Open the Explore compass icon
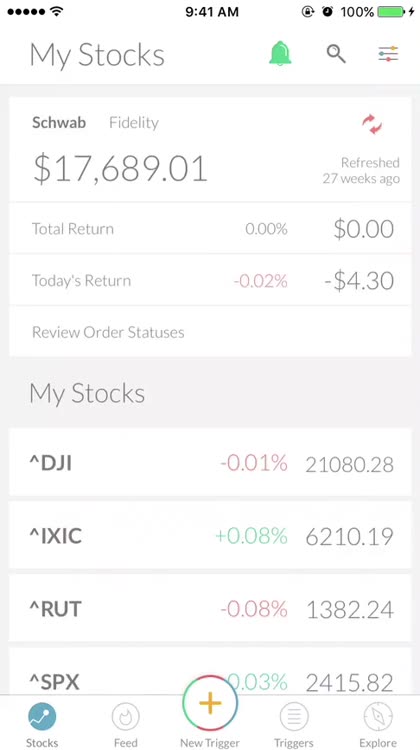 pyautogui.click(x=378, y=717)
